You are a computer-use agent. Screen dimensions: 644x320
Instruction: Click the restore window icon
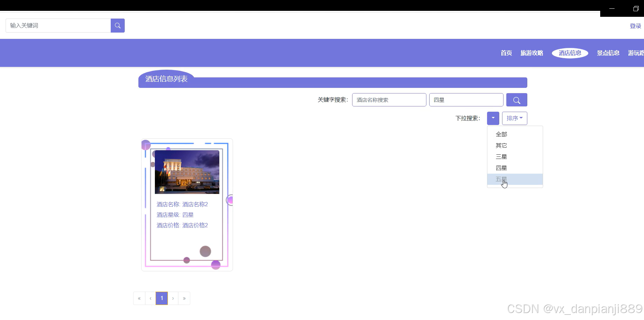point(636,8)
